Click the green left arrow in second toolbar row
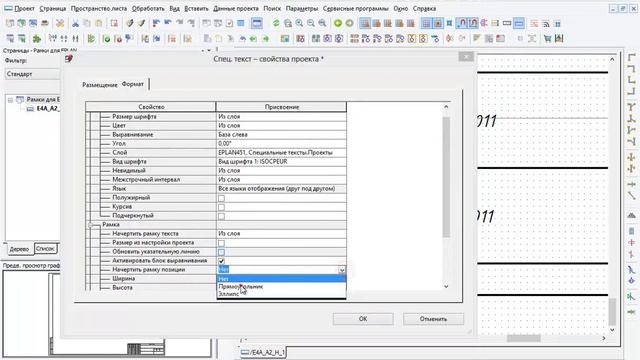 [x=253, y=39]
